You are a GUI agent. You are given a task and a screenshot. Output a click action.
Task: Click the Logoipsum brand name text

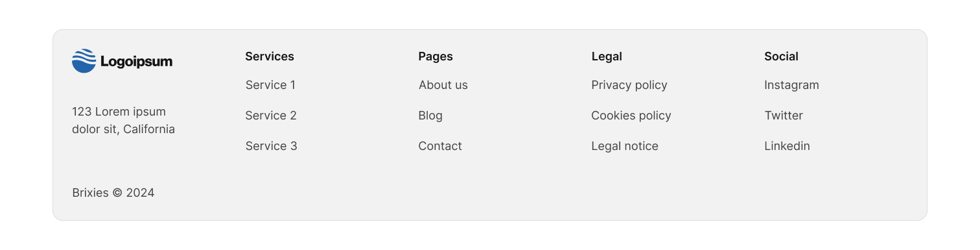point(136,62)
